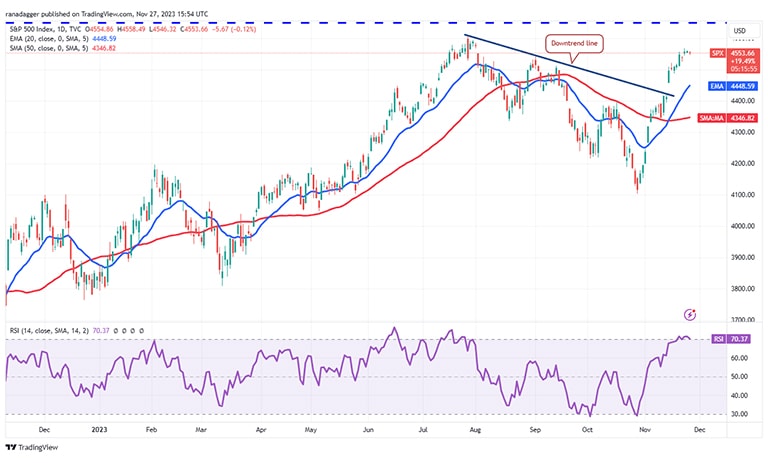Screen dimensions: 768x463
Task: Click the red SMA:MA tag on price axis
Action: tap(712, 118)
